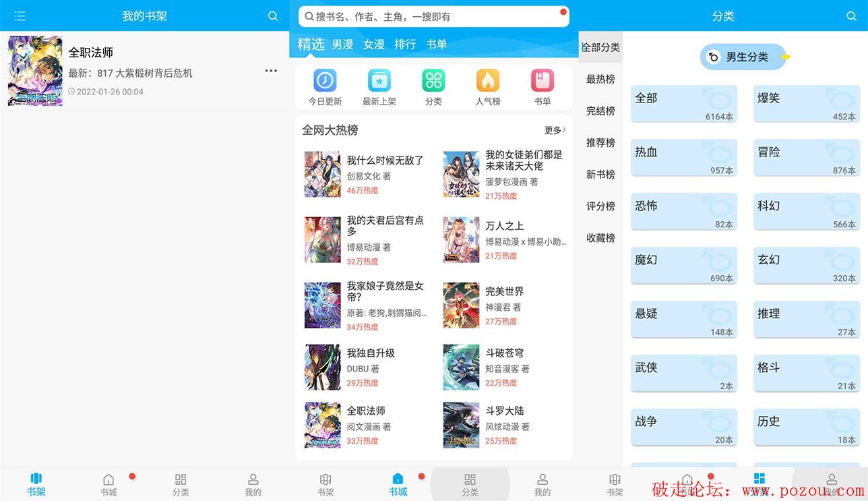Image resolution: width=868 pixels, height=501 pixels.
Task: Switch to the 女漫 tab
Action: pos(373,45)
